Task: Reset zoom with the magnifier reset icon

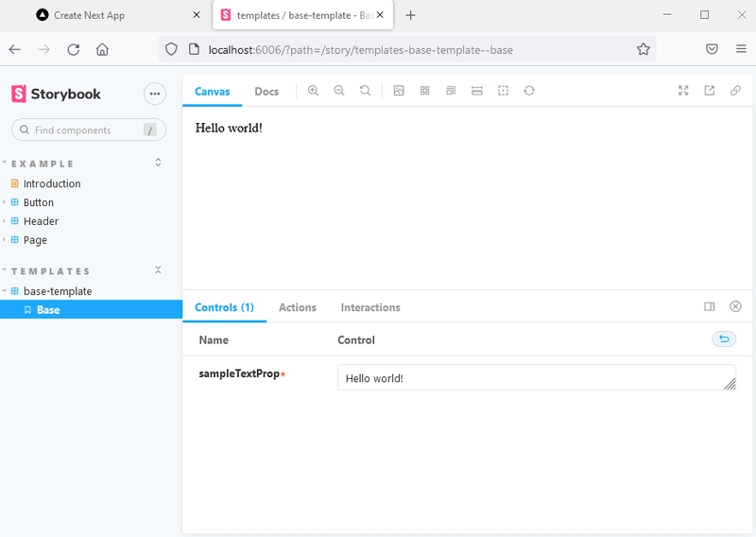Action: 365,91
